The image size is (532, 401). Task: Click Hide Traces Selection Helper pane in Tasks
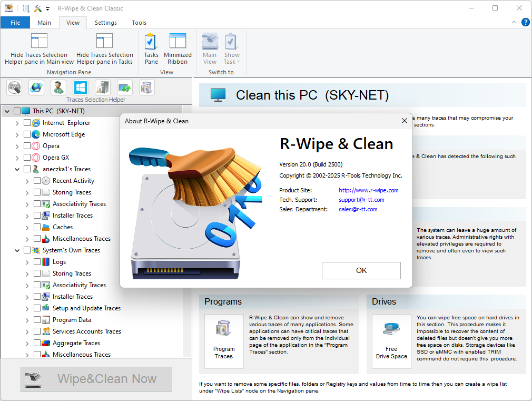click(104, 48)
